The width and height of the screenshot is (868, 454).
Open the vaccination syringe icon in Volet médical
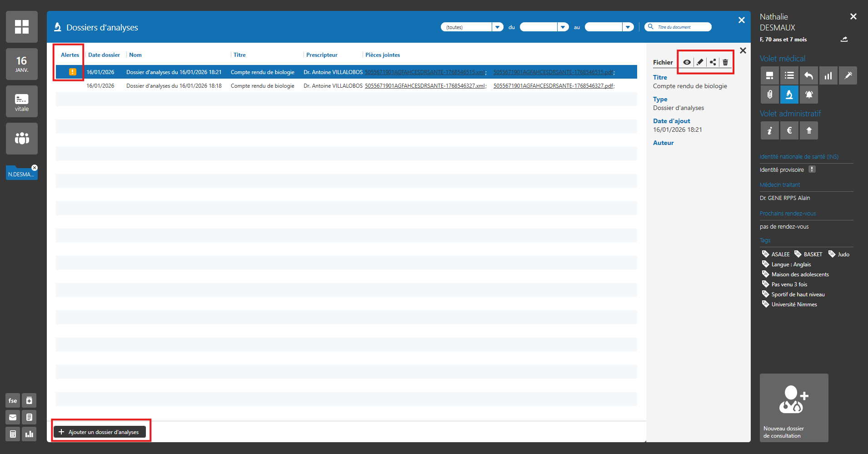[848, 75]
